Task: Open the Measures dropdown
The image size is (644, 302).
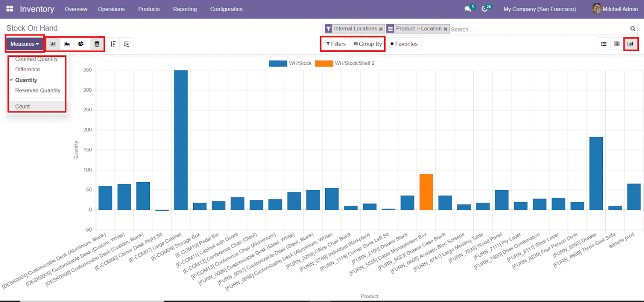Action: (24, 43)
